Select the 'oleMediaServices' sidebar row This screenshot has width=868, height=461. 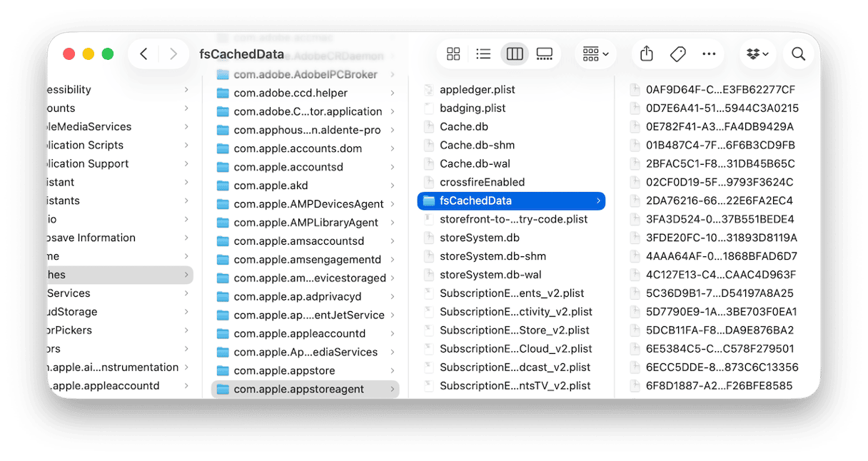click(120, 127)
